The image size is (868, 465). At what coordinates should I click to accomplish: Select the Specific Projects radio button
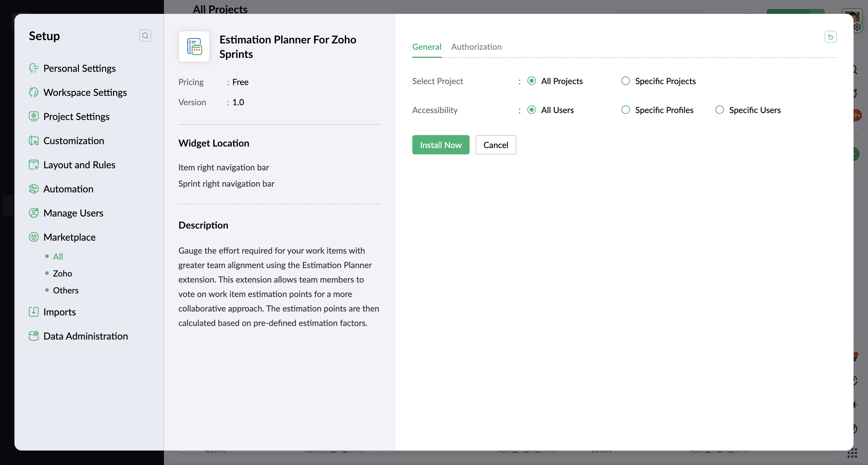[x=625, y=81]
